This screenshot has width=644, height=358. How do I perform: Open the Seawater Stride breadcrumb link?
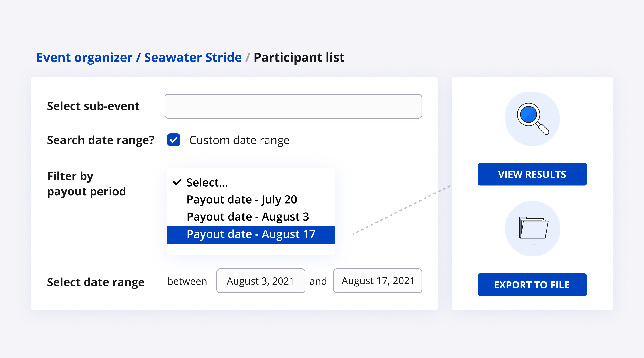(x=193, y=57)
